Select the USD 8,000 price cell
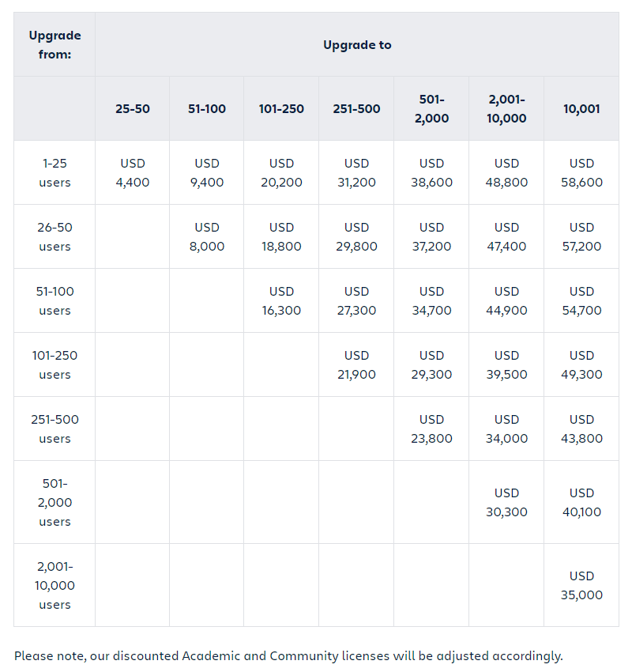The width and height of the screenshot is (632, 672). [x=207, y=236]
